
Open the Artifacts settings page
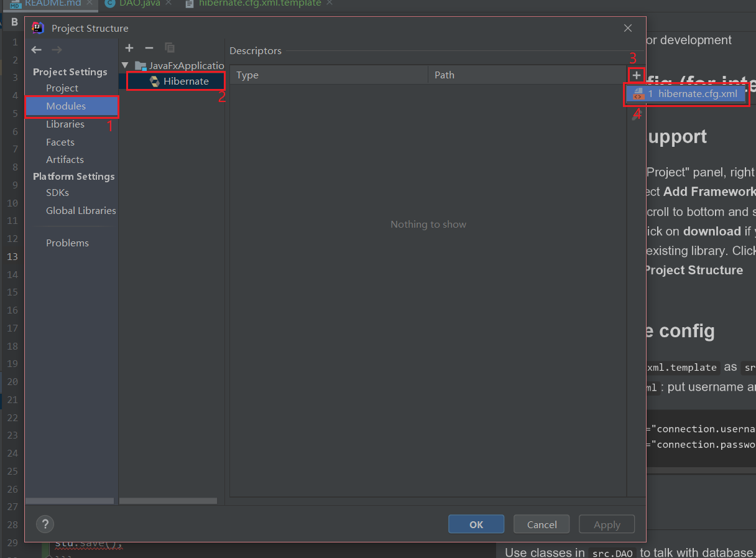(x=65, y=160)
